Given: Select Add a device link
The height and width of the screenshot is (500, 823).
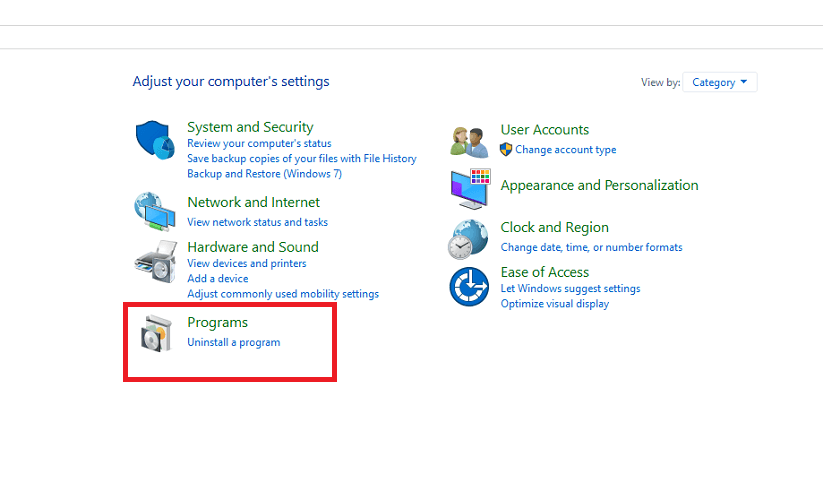Looking at the screenshot, I should click(x=218, y=279).
